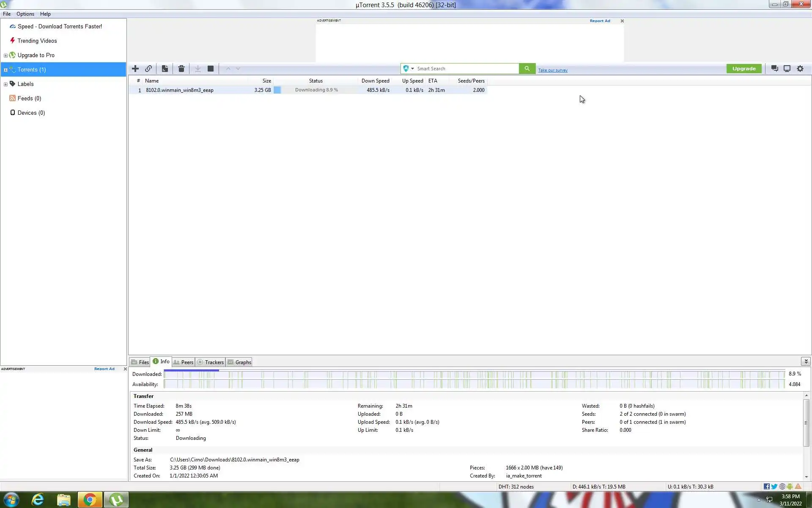
Task: Click the Add Torrent plus icon
Action: coord(135,69)
